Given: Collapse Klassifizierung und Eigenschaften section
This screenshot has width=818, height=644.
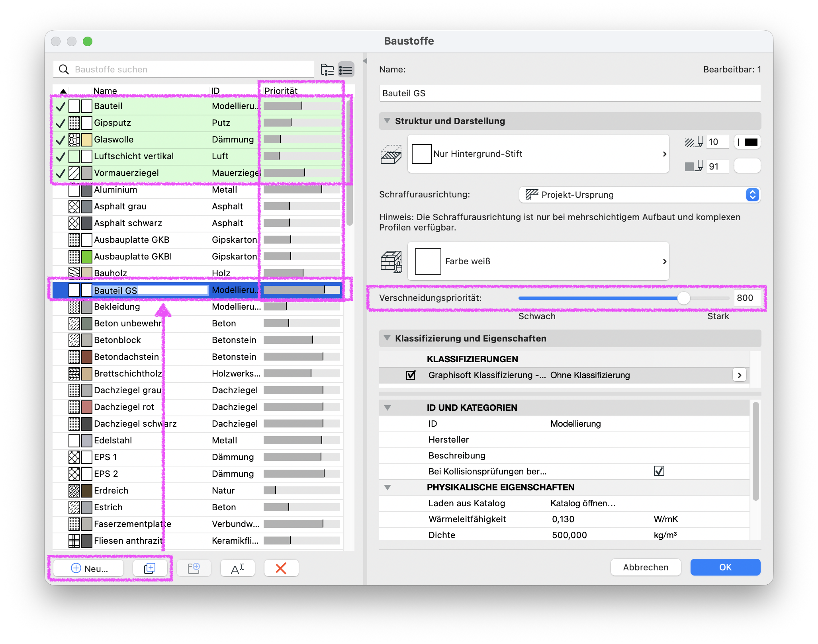Looking at the screenshot, I should coord(387,338).
